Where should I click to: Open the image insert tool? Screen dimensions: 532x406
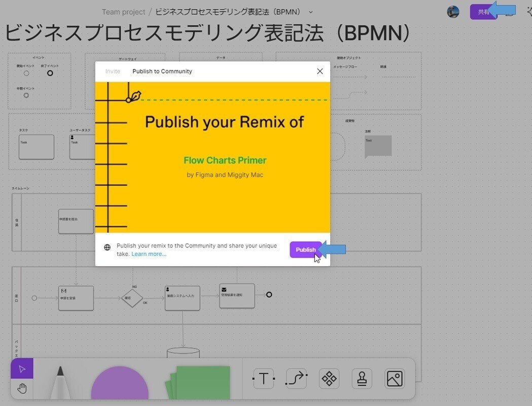(x=394, y=378)
